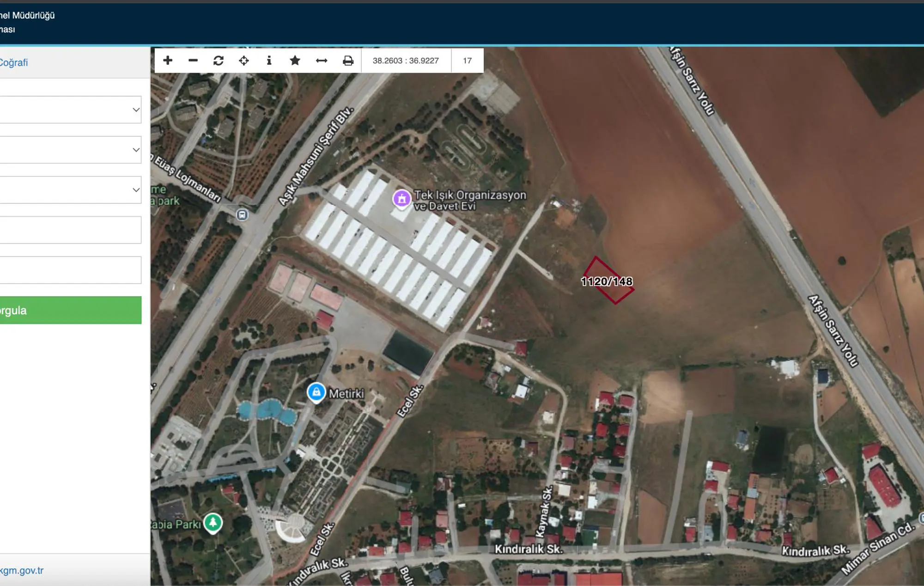The image size is (924, 586).
Task: Click the bus stop icon on map
Action: (x=242, y=215)
